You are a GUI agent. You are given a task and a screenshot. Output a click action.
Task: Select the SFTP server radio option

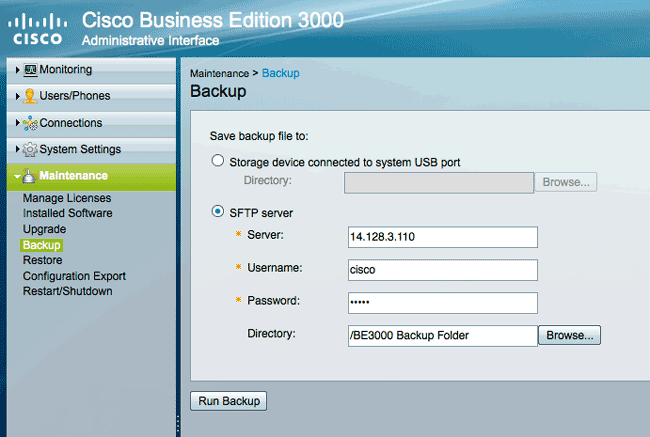[218, 211]
